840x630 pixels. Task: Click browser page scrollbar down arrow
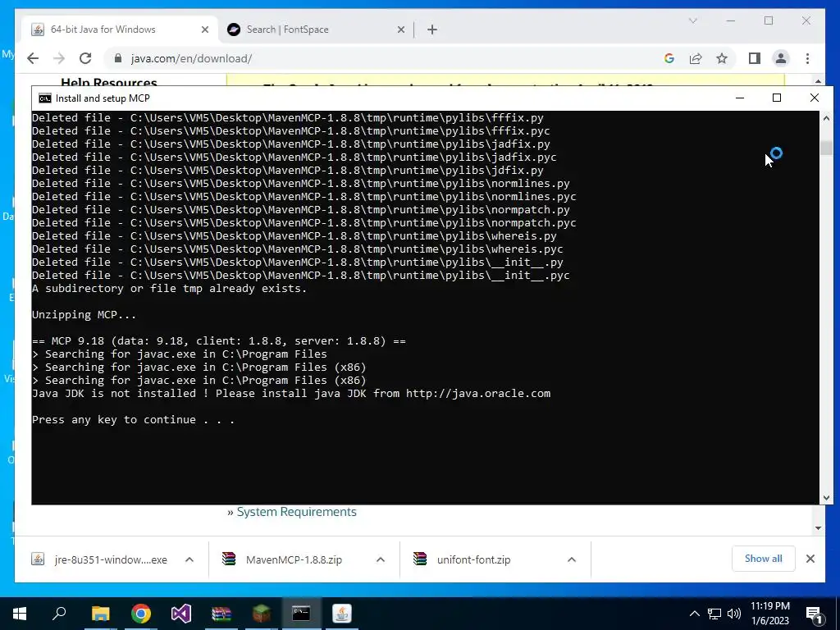click(x=818, y=528)
